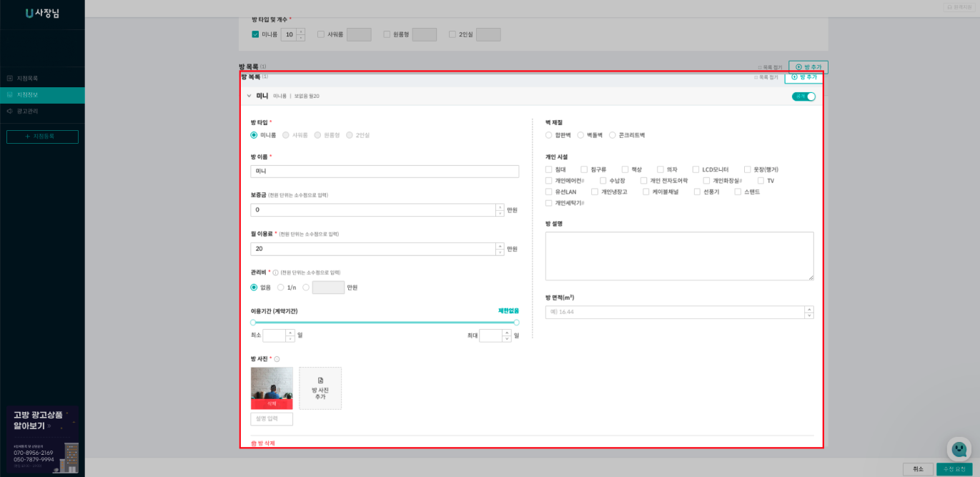Click the 취소 button
The width and height of the screenshot is (980, 477).
point(918,469)
